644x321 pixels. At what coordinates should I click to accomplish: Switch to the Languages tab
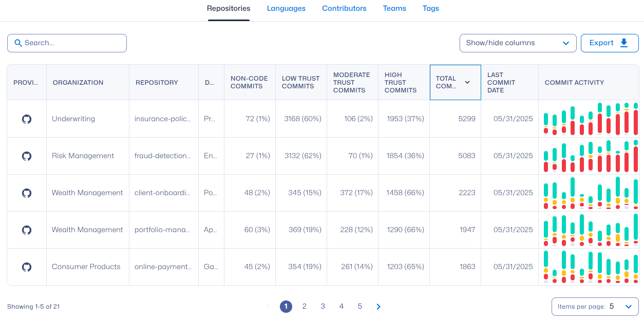point(286,8)
